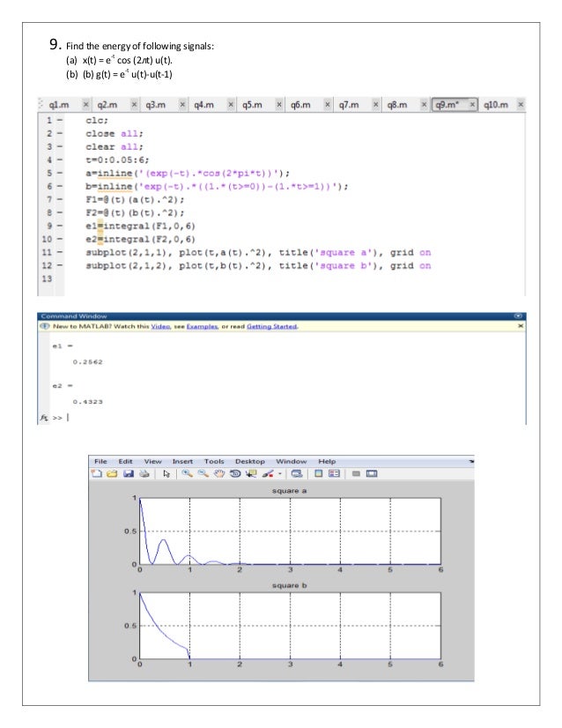Select the Rotate 3D tool
This screenshot has height=728, width=562.
point(234,473)
